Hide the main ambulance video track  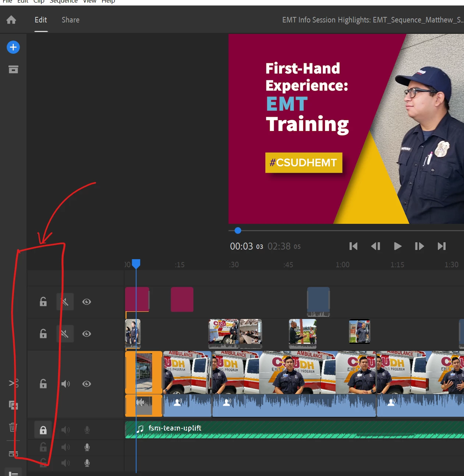coord(86,384)
